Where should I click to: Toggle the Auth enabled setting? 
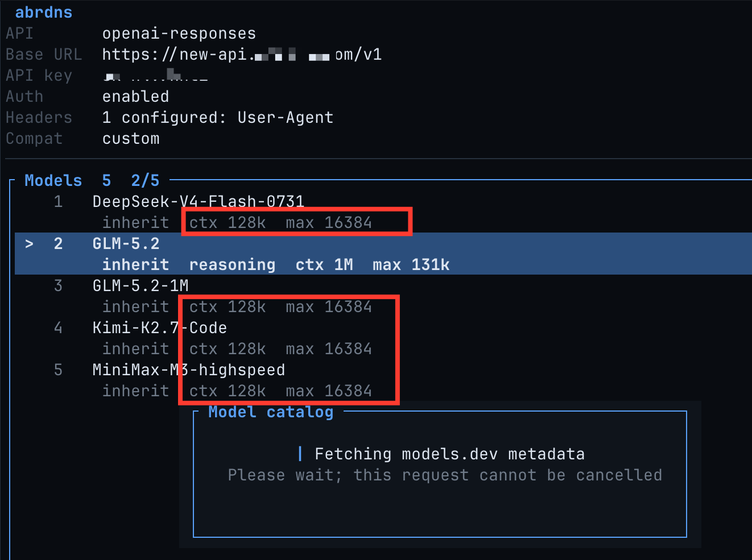(x=135, y=97)
